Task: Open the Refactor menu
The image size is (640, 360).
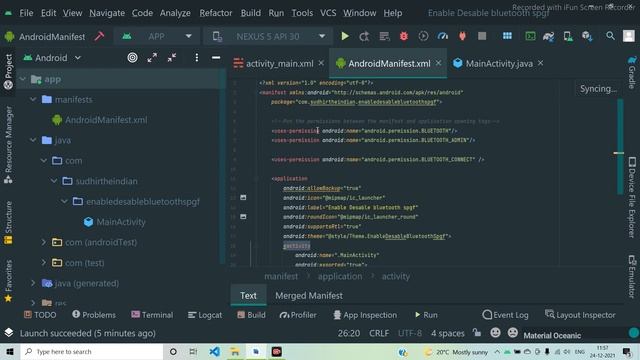Action: point(216,13)
